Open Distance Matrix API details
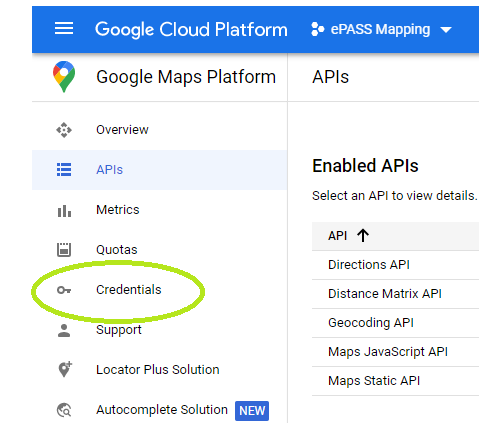Viewport: 479px width, 448px height. 385,294
